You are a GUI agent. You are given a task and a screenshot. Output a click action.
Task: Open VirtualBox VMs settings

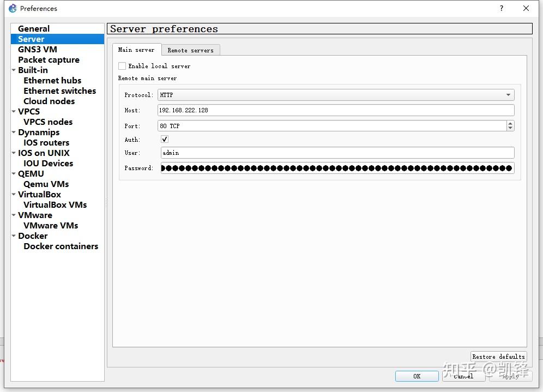click(55, 204)
